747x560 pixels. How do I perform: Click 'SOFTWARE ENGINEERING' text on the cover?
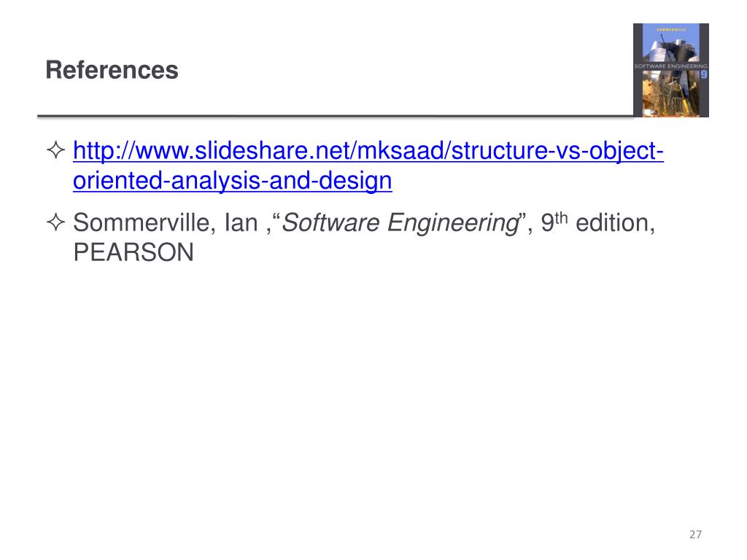[x=671, y=66]
